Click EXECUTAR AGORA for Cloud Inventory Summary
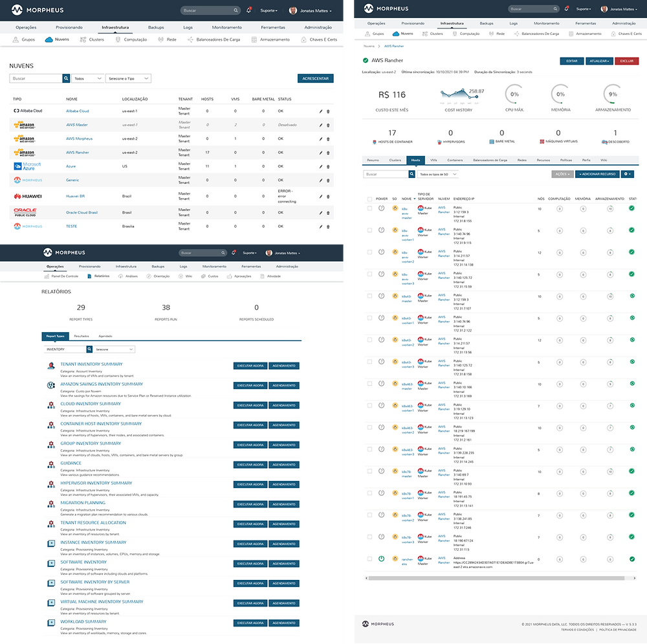647x644 pixels. (250, 405)
